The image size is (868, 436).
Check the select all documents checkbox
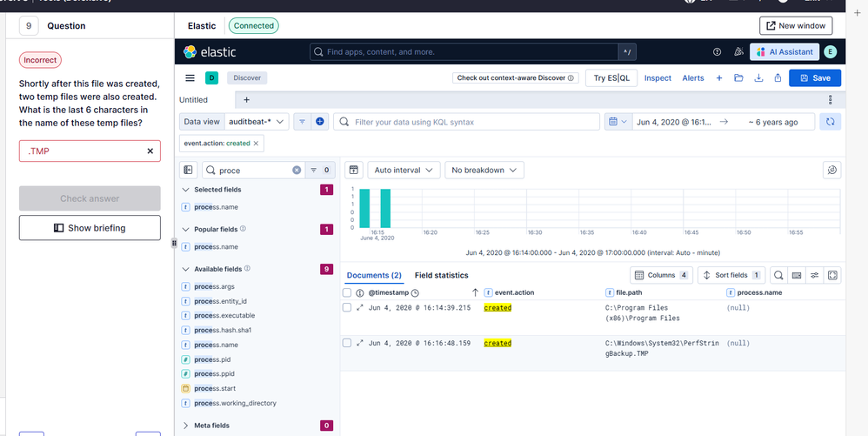[x=347, y=293]
